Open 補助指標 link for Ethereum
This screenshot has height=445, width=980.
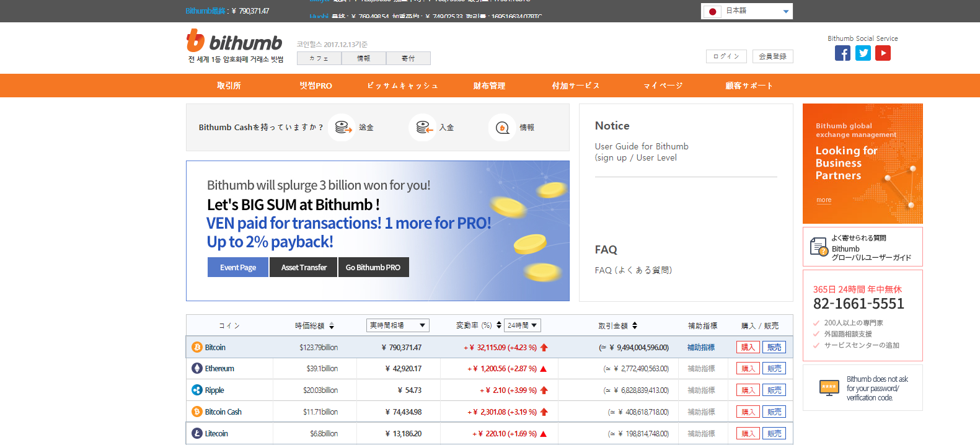(x=701, y=368)
